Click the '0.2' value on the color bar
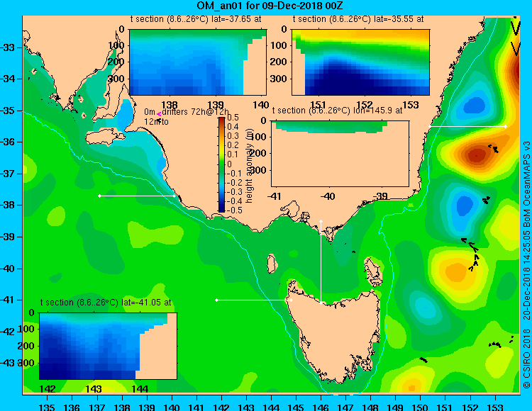Image resolution: width=532 pixels, height=411 pixels. (x=233, y=145)
